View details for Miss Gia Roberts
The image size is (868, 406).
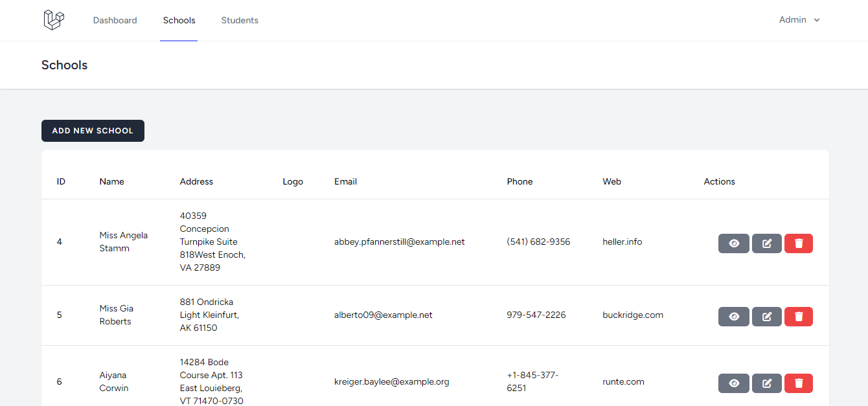tap(733, 317)
